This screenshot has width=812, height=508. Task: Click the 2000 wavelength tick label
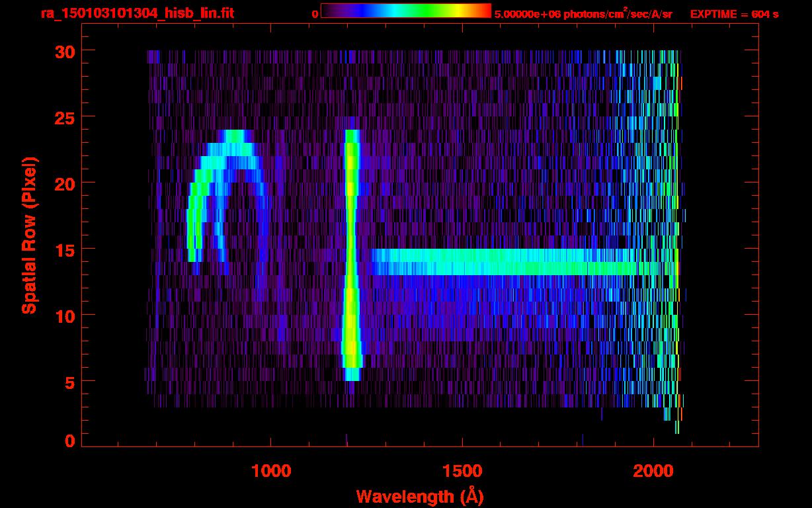coord(653,471)
